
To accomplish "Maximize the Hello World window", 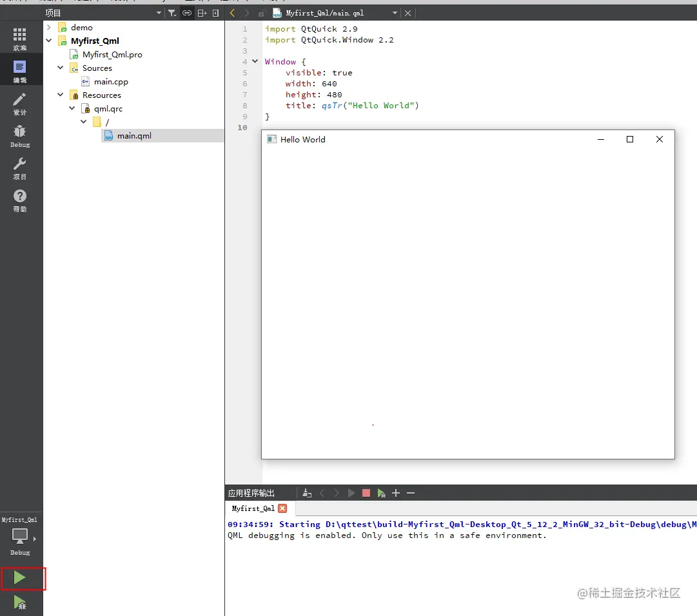I will [x=630, y=139].
